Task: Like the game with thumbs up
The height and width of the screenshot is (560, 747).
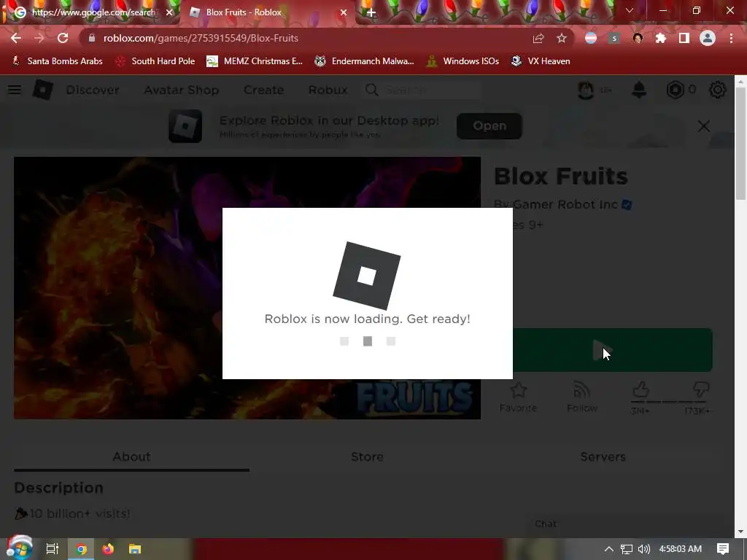Action: pyautogui.click(x=640, y=390)
